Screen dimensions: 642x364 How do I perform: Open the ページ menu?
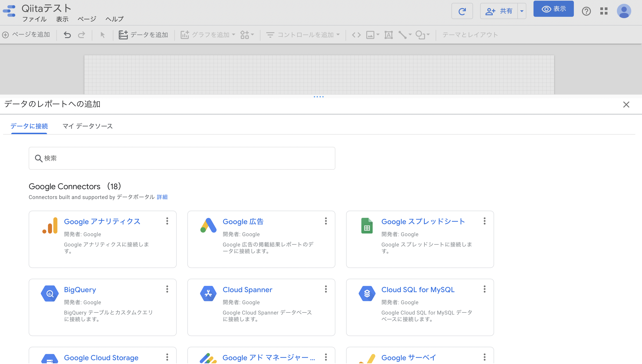click(87, 19)
